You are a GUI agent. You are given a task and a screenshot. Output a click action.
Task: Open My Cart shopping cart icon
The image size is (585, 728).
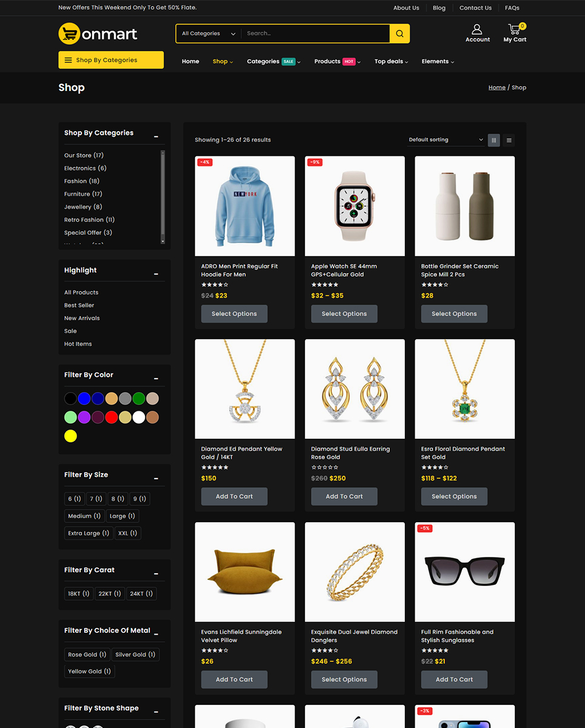click(515, 29)
